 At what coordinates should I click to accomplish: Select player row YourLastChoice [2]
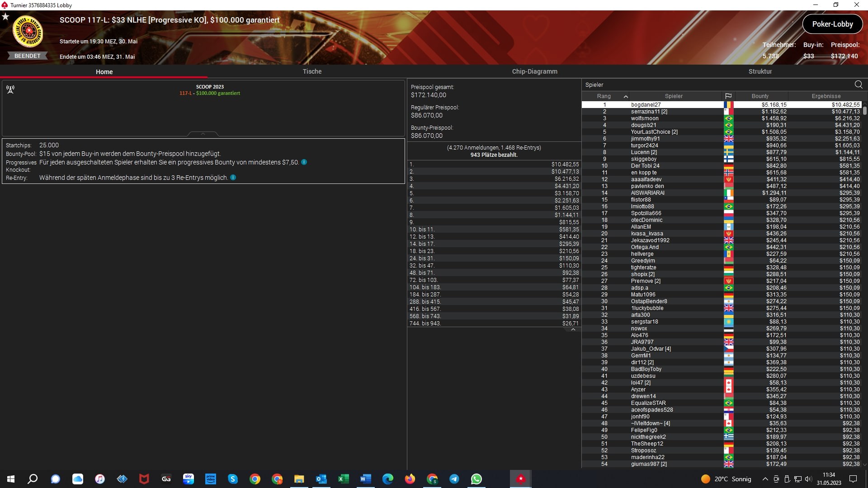(722, 132)
